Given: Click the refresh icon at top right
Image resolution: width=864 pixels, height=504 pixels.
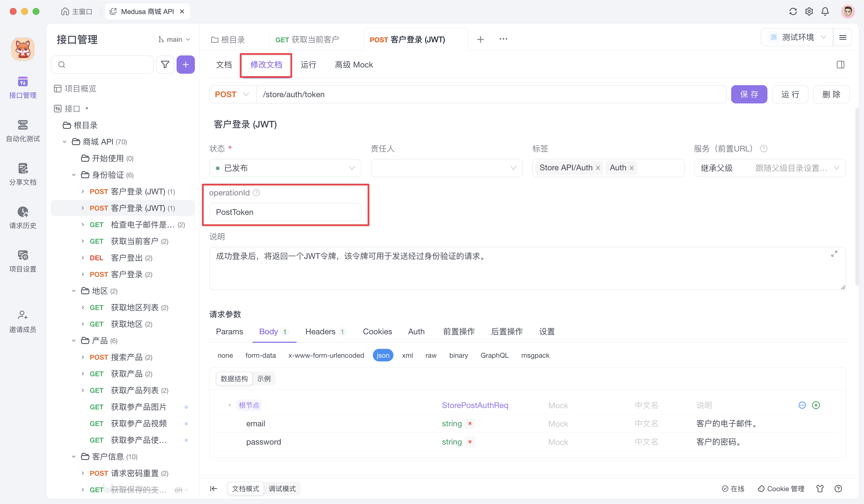Looking at the screenshot, I should (793, 11).
